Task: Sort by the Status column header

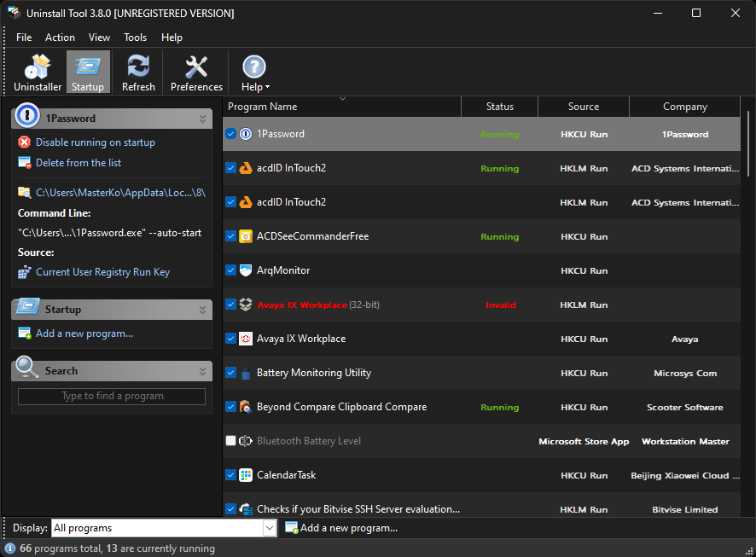Action: coord(499,107)
